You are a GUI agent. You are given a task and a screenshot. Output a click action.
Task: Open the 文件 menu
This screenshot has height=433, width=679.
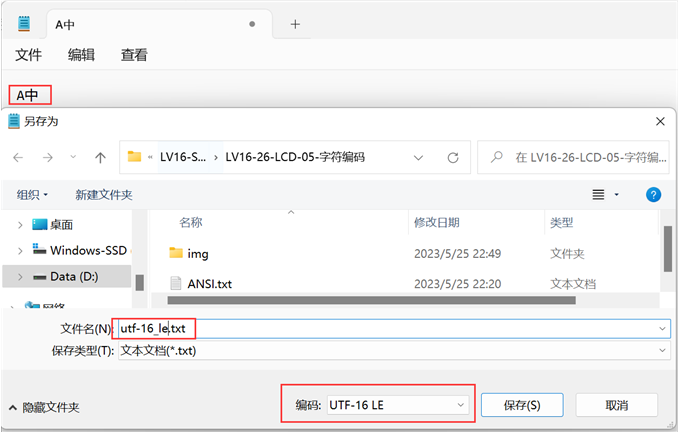coord(28,56)
